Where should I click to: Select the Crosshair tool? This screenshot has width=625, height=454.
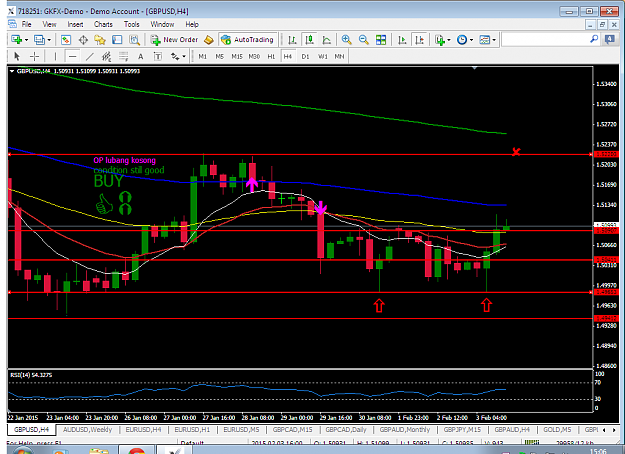pos(34,57)
